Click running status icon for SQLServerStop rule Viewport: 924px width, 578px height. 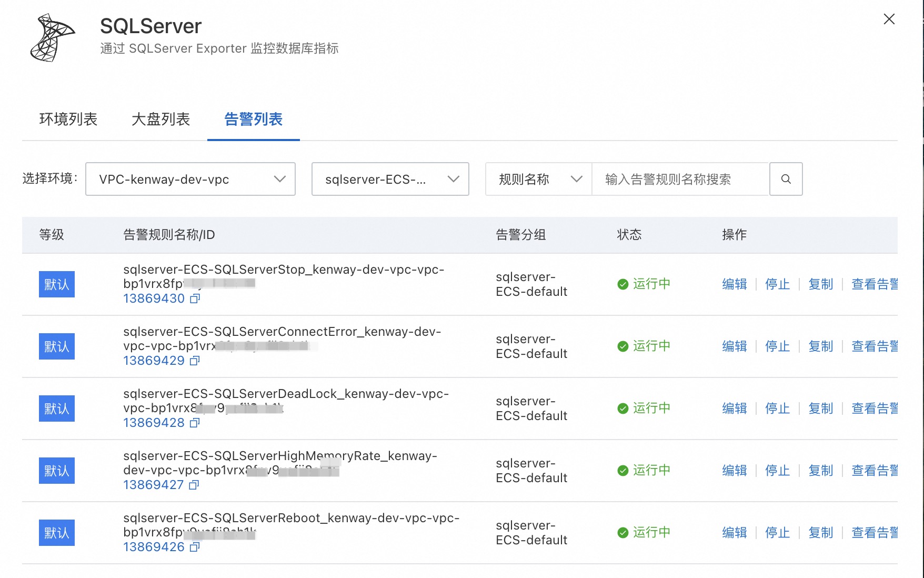pyautogui.click(x=623, y=284)
